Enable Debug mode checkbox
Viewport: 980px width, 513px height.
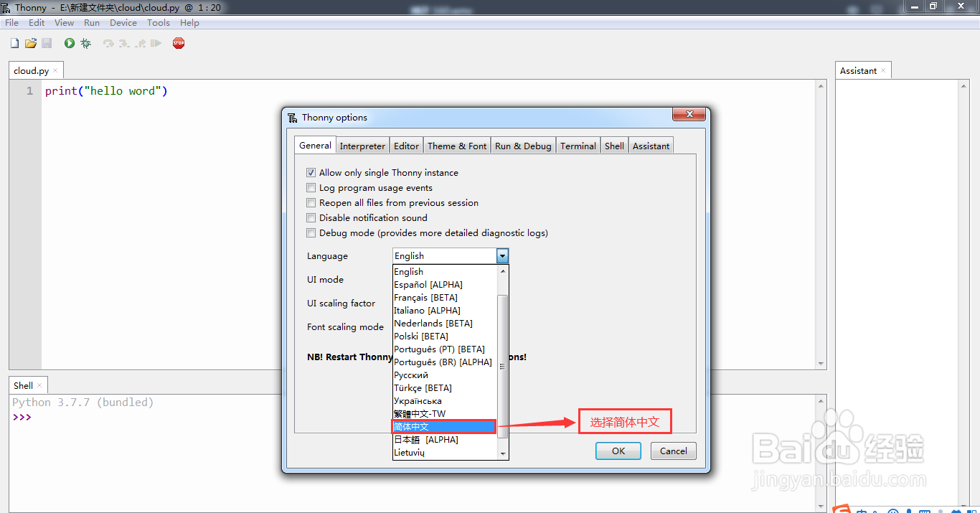tap(311, 233)
